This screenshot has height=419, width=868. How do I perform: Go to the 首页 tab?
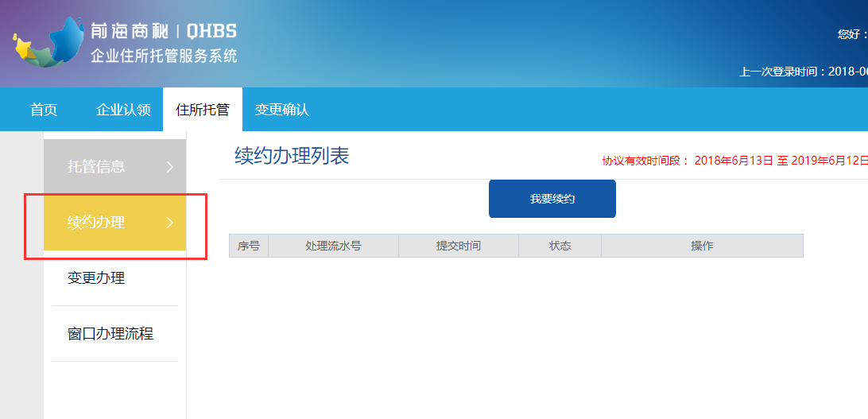point(44,110)
